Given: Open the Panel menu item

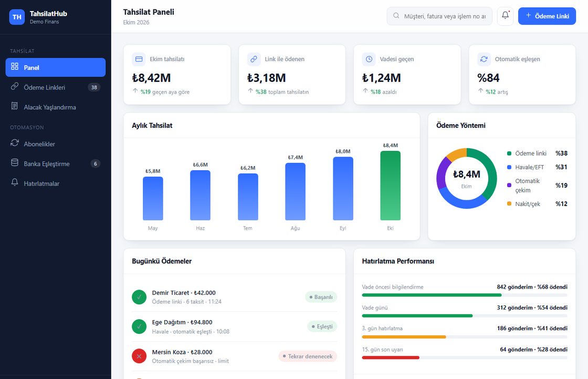Looking at the screenshot, I should [x=56, y=67].
